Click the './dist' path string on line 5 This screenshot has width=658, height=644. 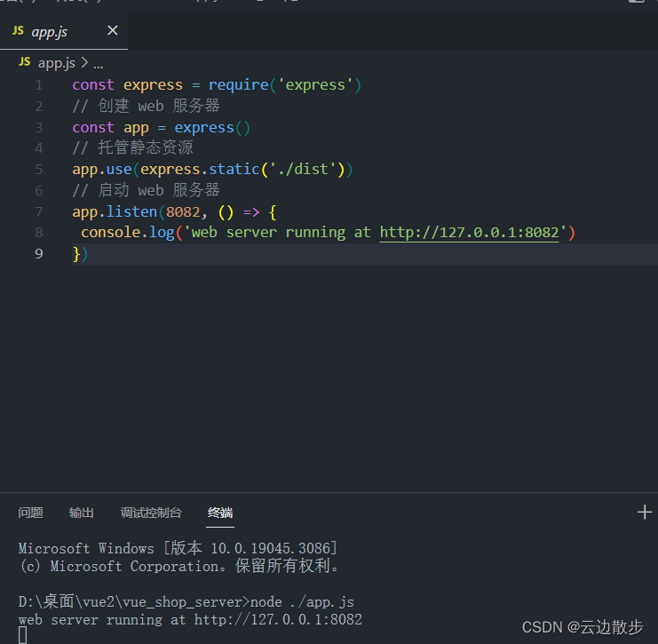305,170
